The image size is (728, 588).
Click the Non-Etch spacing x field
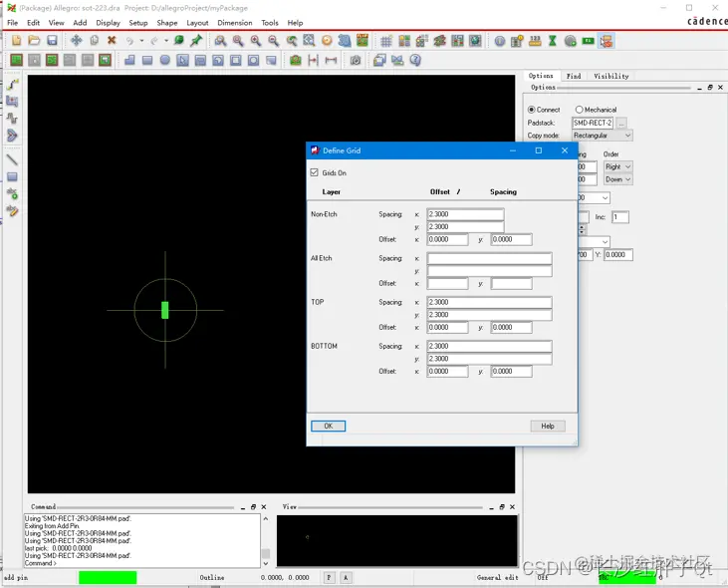(x=465, y=214)
